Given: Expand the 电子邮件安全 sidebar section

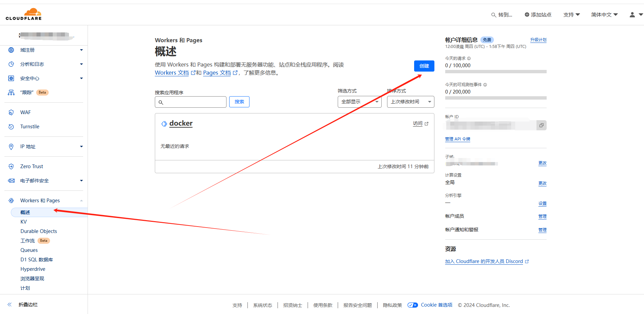Looking at the screenshot, I should point(81,181).
